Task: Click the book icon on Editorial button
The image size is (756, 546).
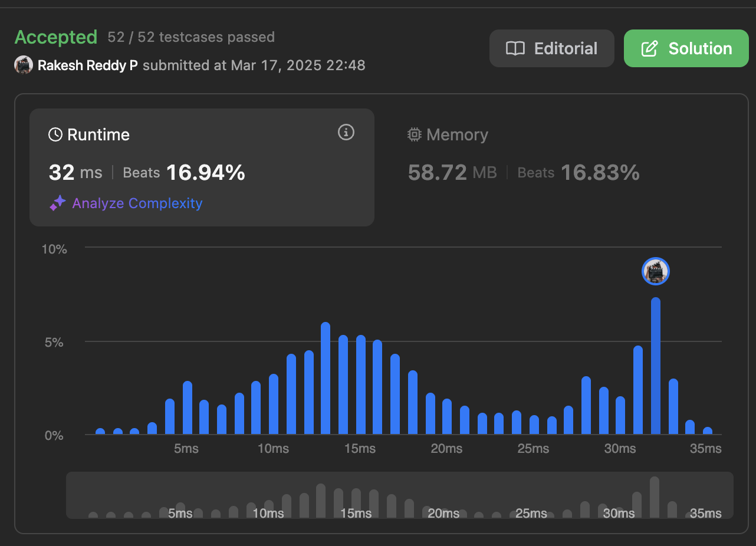Action: click(515, 48)
